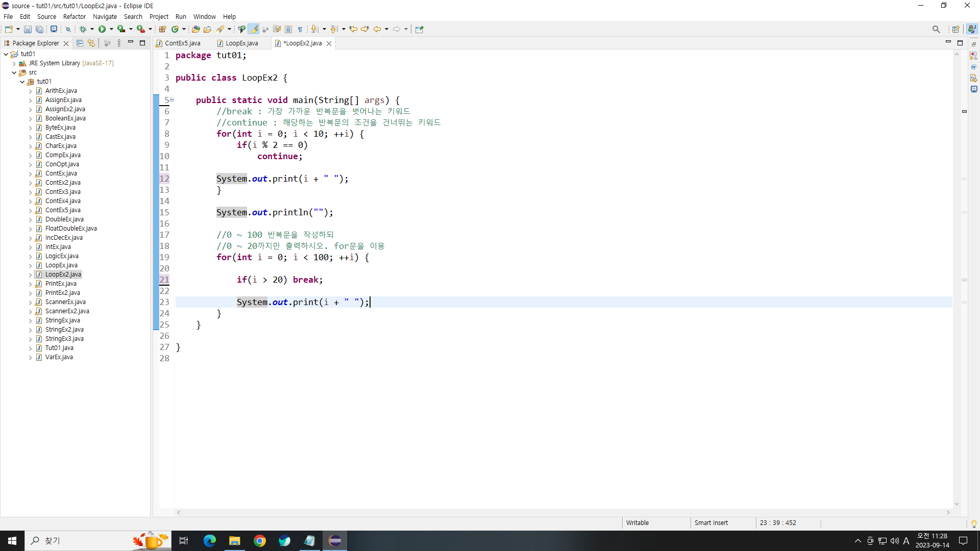Click the toolbar Search magnifier icon
Screen dimensions: 980x551
click(x=936, y=29)
